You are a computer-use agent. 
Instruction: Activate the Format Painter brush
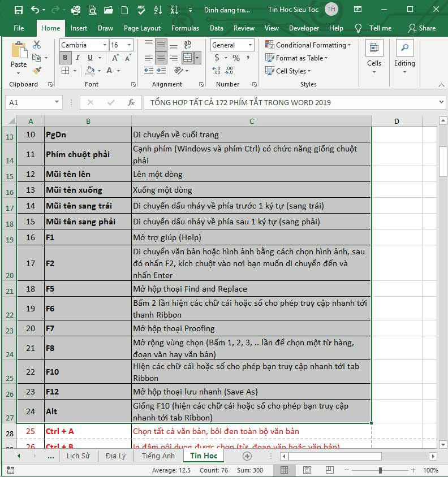coord(37,71)
